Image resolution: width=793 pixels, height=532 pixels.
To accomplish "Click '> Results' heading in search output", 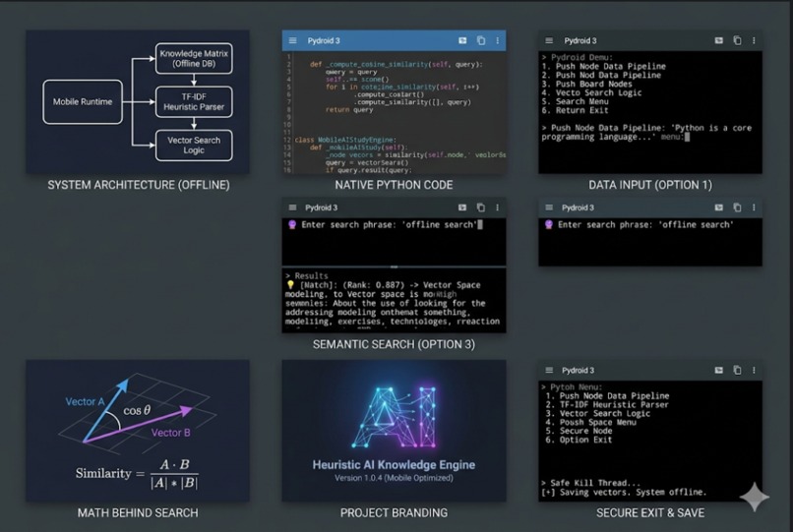I will (307, 275).
